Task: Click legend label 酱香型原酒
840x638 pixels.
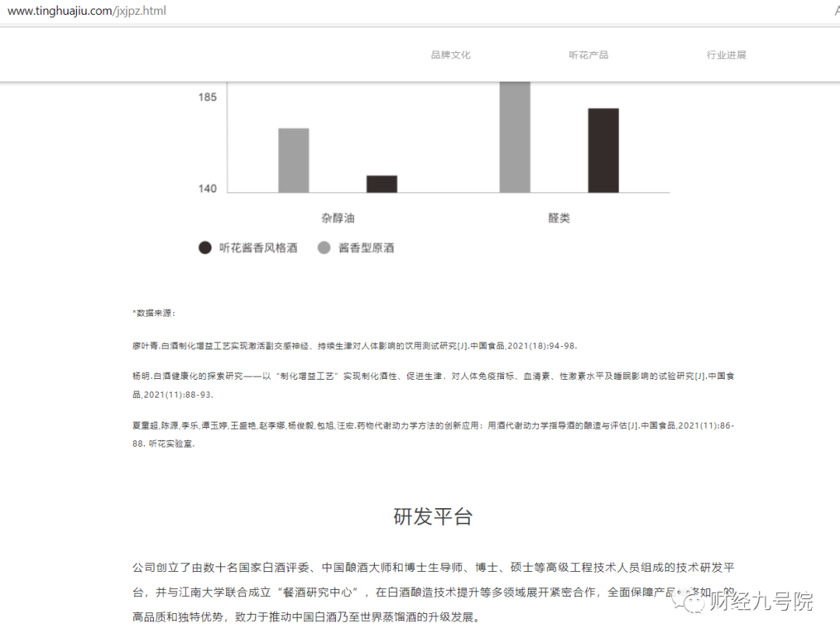Action: (x=366, y=247)
